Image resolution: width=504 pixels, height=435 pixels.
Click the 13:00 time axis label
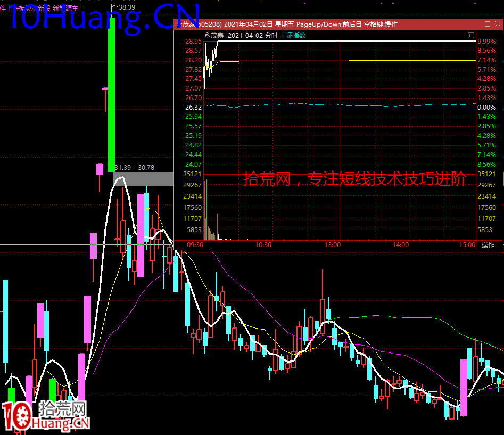pos(332,245)
